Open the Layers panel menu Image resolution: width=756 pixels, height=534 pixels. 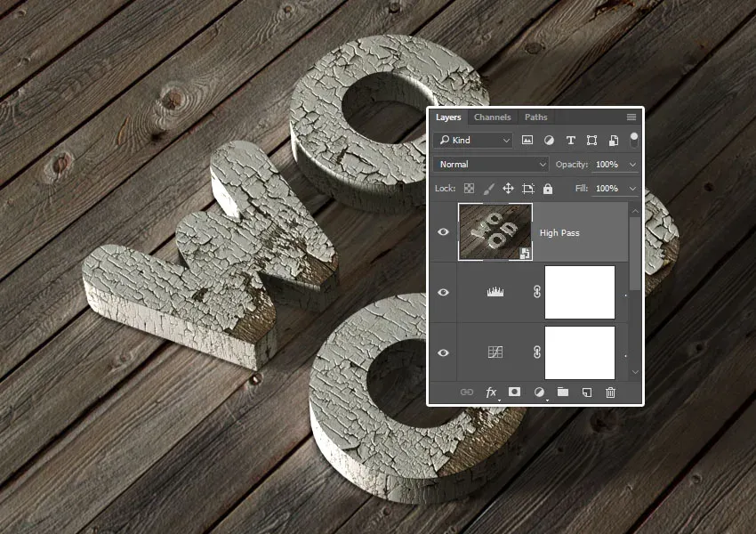click(x=631, y=117)
